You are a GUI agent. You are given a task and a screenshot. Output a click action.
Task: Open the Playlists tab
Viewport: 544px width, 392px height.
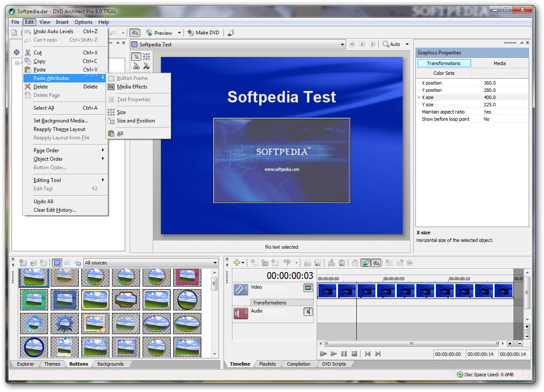coord(267,364)
